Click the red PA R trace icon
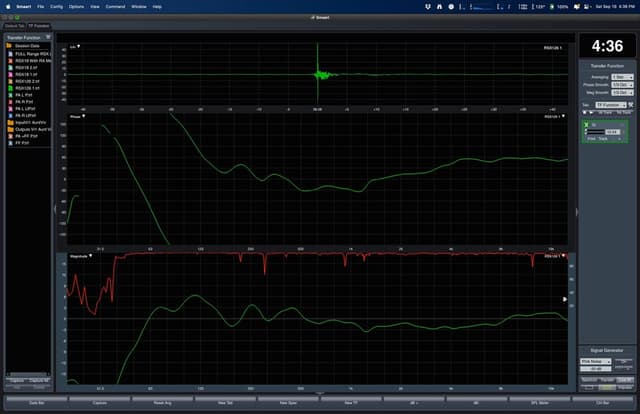The width and height of the screenshot is (640, 414). coord(11,102)
